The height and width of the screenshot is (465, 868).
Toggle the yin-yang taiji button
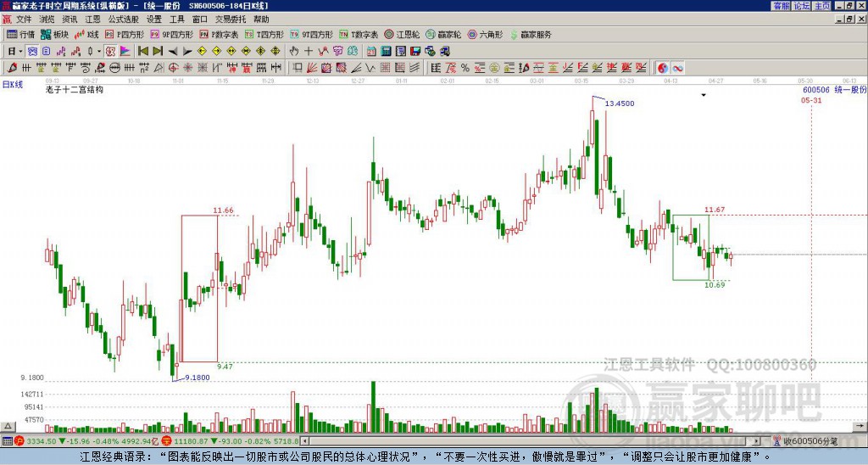(x=663, y=68)
